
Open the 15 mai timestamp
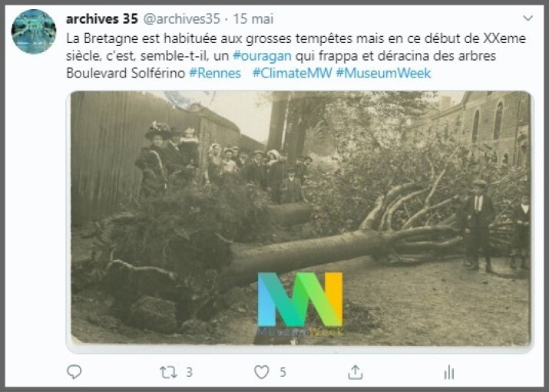253,19
